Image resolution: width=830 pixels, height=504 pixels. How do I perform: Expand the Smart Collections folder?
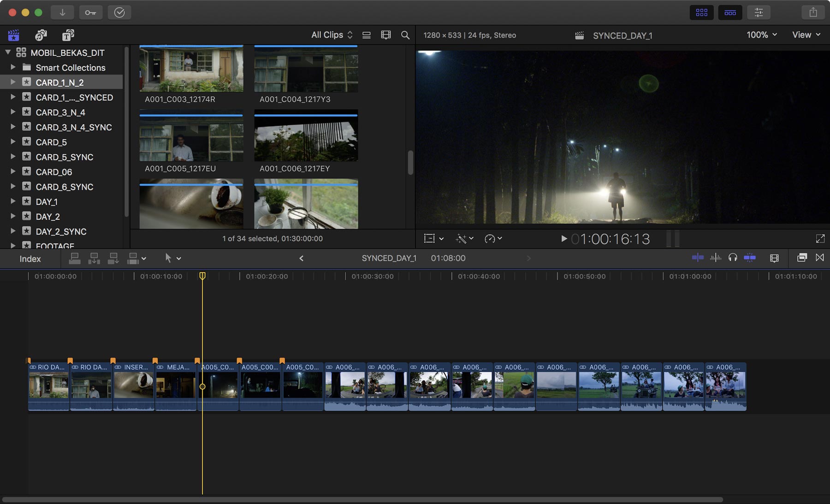point(13,67)
